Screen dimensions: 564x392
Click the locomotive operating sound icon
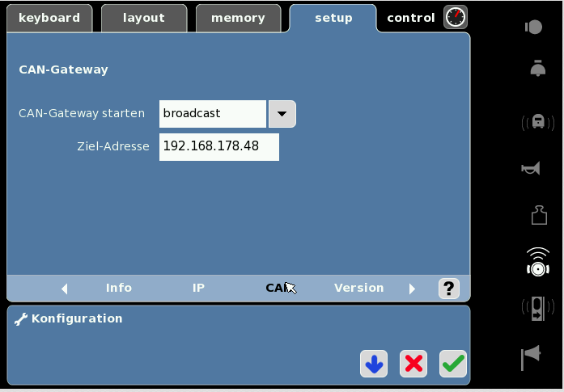coord(538,122)
